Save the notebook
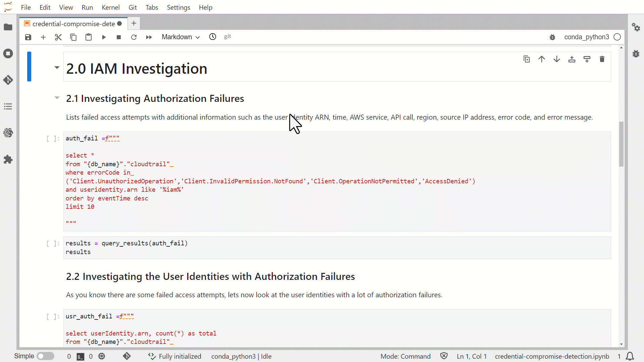644x362 pixels. click(x=28, y=37)
